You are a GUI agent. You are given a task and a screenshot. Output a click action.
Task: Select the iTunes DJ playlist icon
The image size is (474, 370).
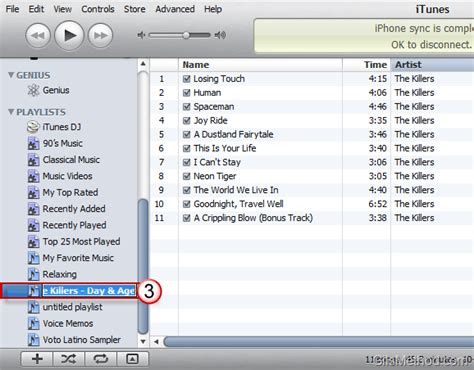pos(33,127)
